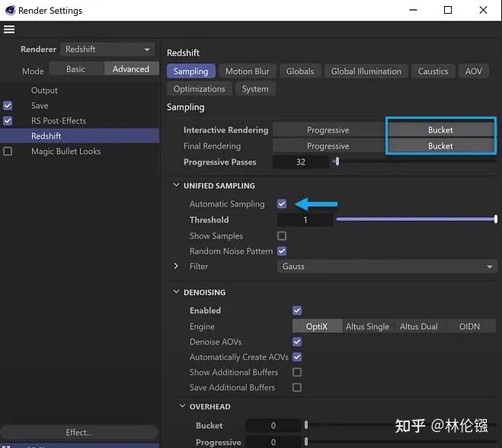Screen dimensions: 502x448
Task: Switch to Global Illumination tab
Action: (366, 71)
